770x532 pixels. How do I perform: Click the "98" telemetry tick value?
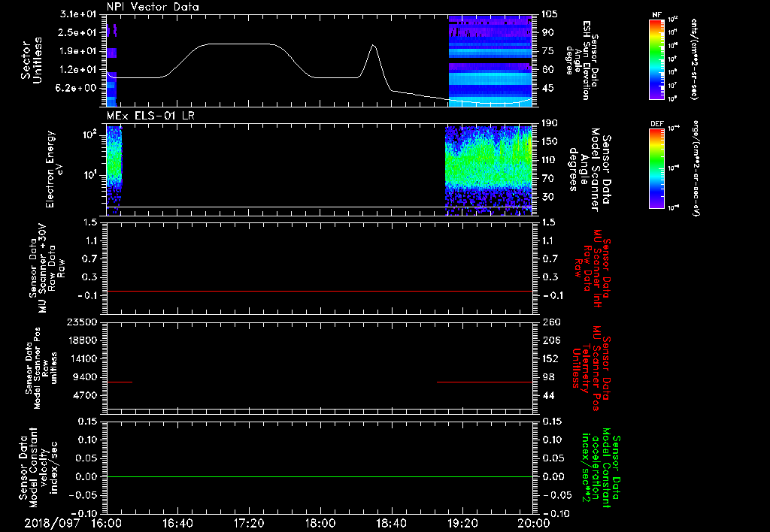(x=547, y=377)
